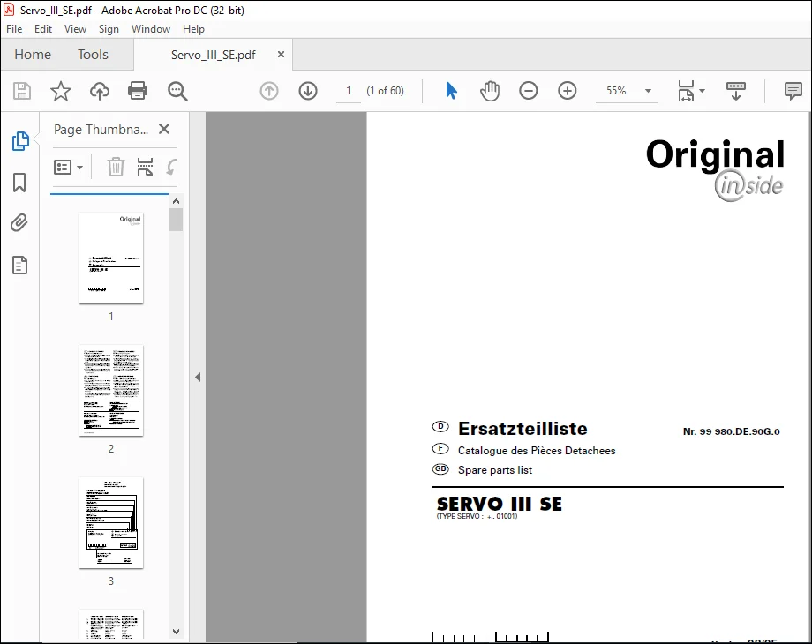Activate the arrow selection tool
This screenshot has height=644, width=812.
(x=451, y=91)
